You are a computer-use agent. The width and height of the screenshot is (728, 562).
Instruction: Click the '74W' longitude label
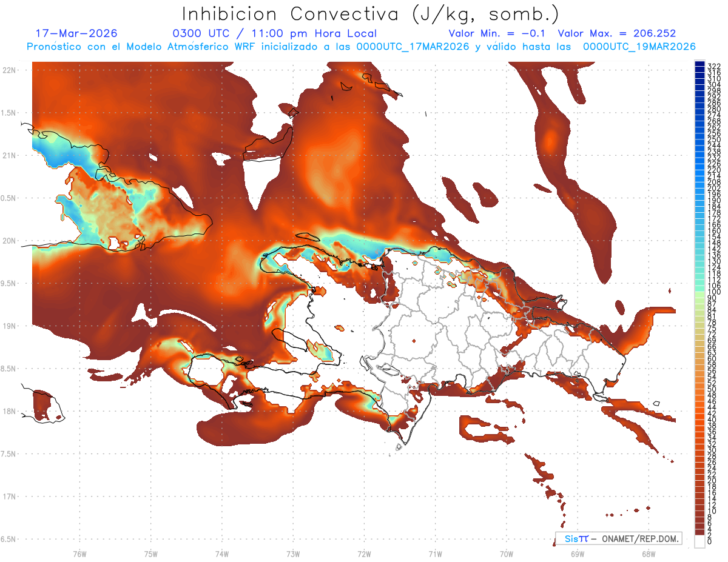pos(222,554)
